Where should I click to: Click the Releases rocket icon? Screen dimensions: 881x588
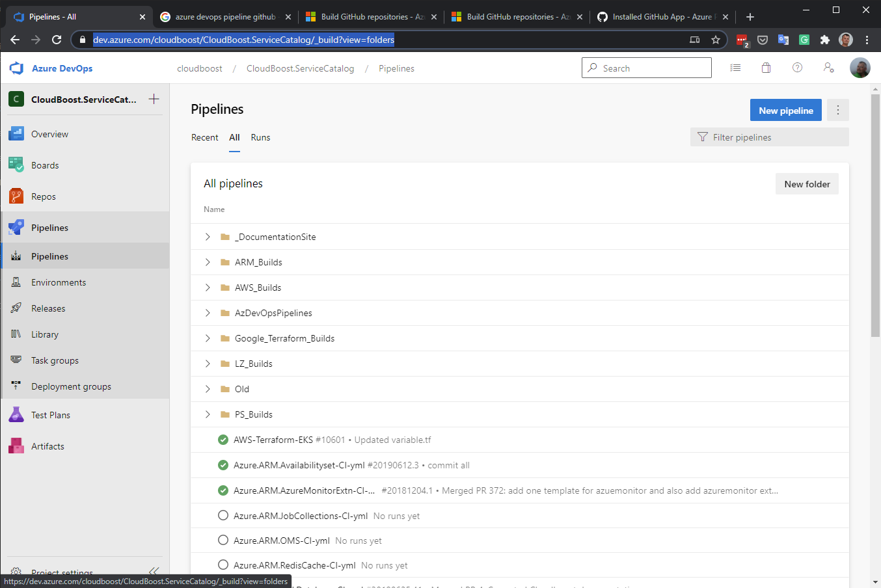16,308
